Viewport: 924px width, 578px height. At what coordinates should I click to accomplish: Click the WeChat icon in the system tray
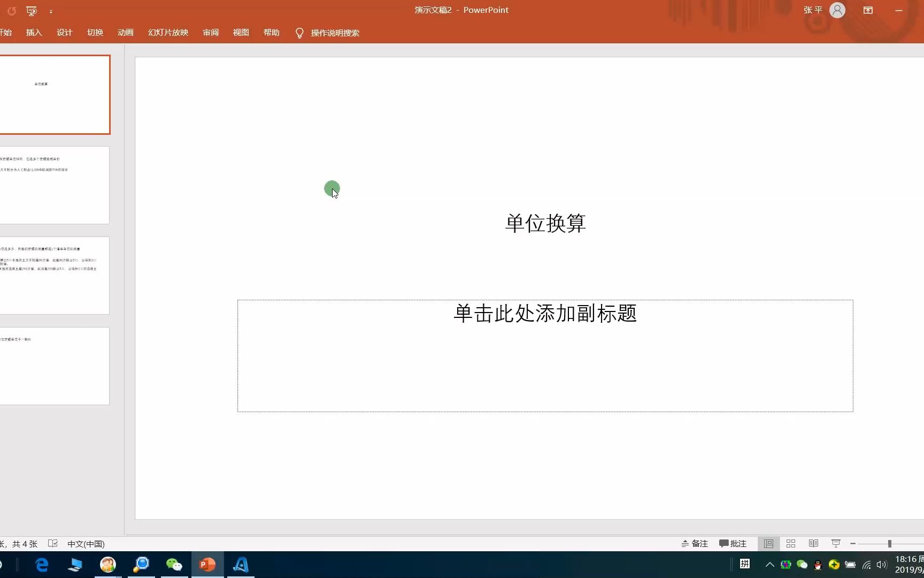click(x=802, y=565)
